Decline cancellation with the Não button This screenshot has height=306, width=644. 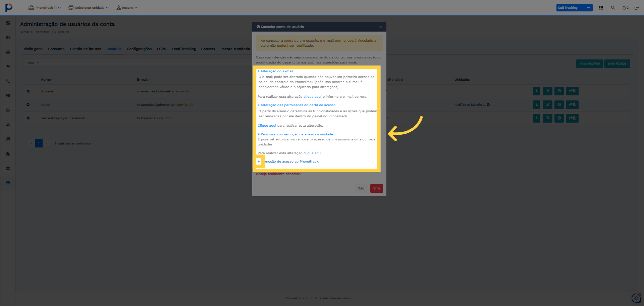(361, 188)
